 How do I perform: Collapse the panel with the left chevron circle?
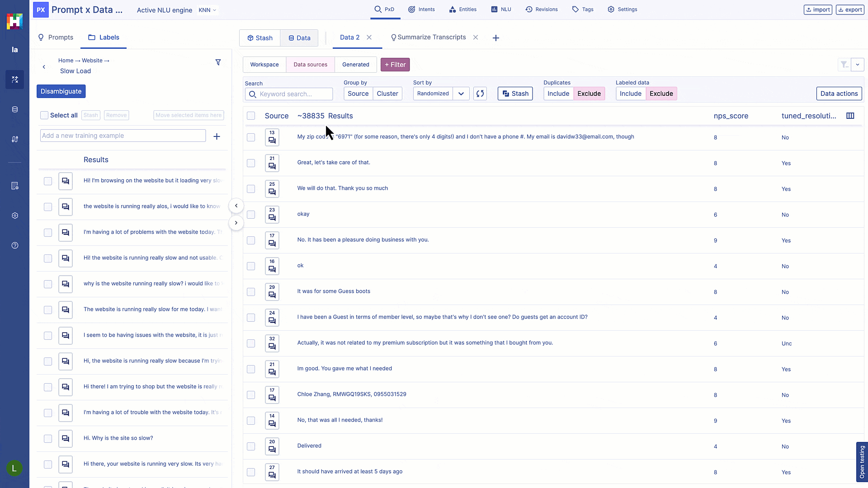[x=236, y=206]
